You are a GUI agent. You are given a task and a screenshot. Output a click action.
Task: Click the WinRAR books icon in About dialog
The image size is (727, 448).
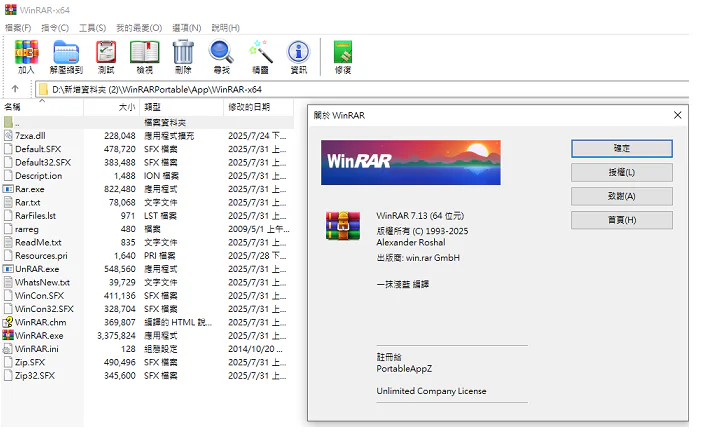click(343, 225)
